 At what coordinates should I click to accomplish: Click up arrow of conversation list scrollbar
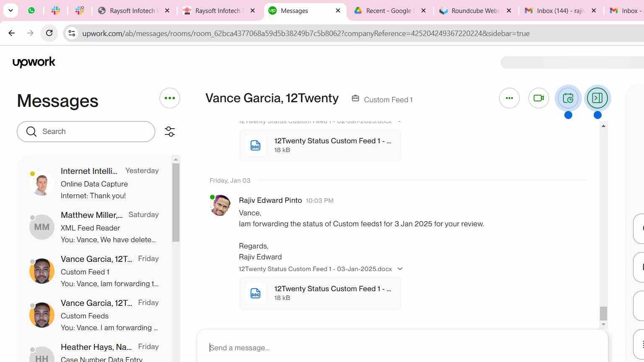(176, 159)
